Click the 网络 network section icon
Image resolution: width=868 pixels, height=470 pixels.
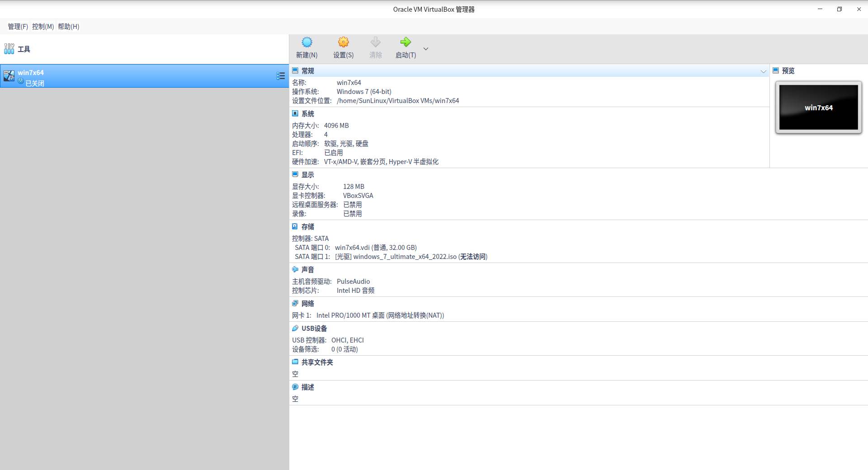(295, 303)
